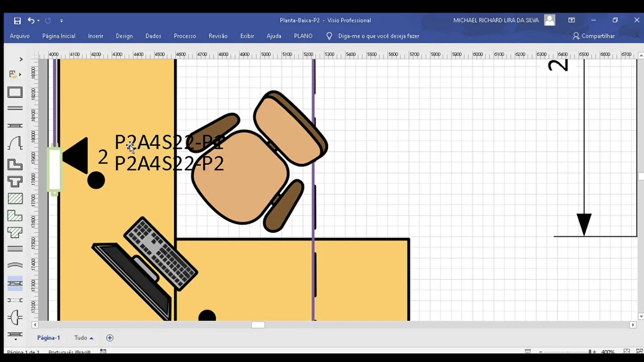
Task: Click the zoom slider track in status bar
Action: pyautogui.click(x=567, y=352)
